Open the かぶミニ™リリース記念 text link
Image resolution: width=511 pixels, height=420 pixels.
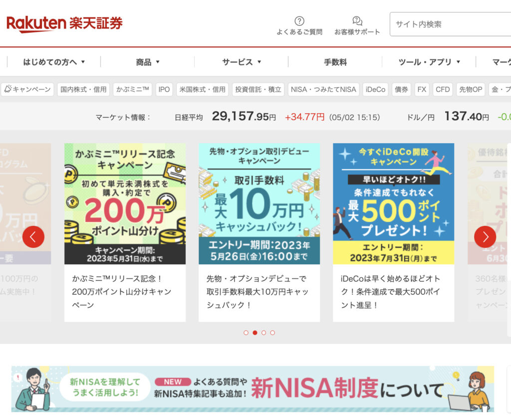(x=122, y=292)
